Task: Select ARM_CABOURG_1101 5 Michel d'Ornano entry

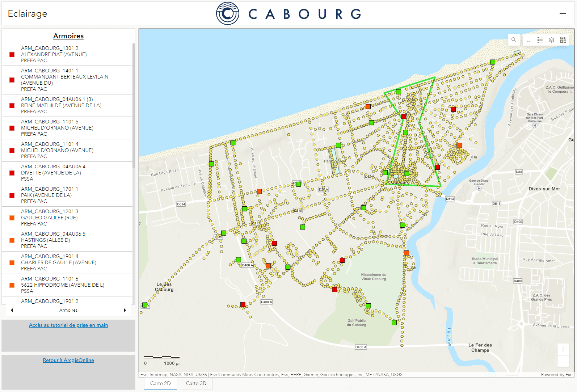Action: pyautogui.click(x=67, y=128)
